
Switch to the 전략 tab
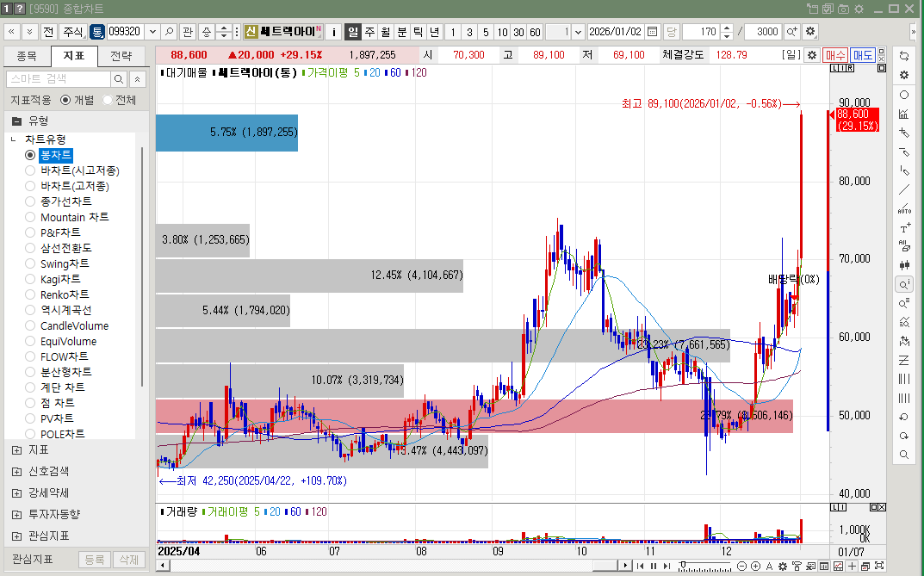coord(121,56)
